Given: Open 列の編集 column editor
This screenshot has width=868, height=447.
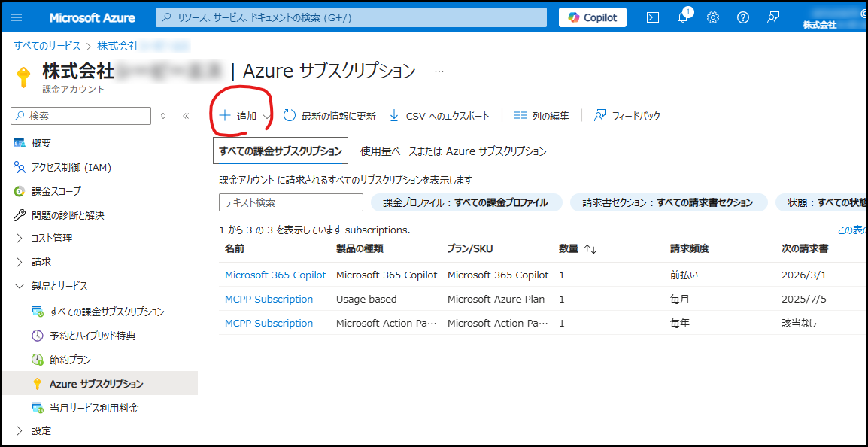Looking at the screenshot, I should tap(542, 116).
